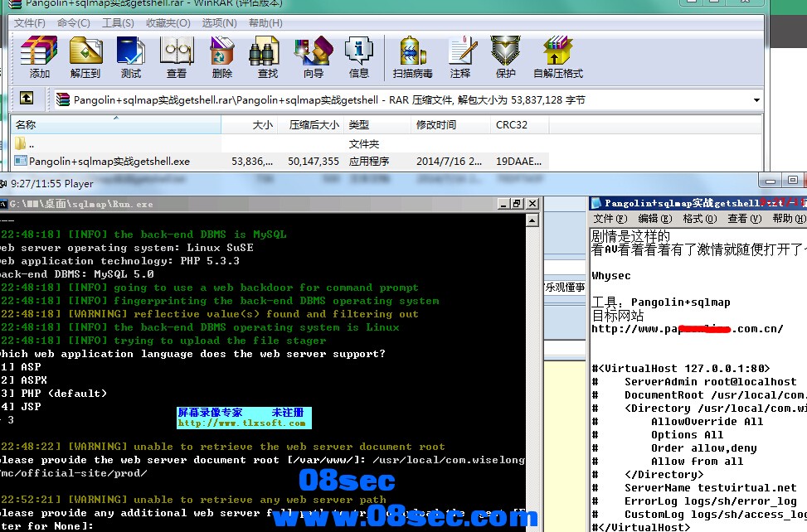Go up one folder with arrow icon

coord(27,98)
